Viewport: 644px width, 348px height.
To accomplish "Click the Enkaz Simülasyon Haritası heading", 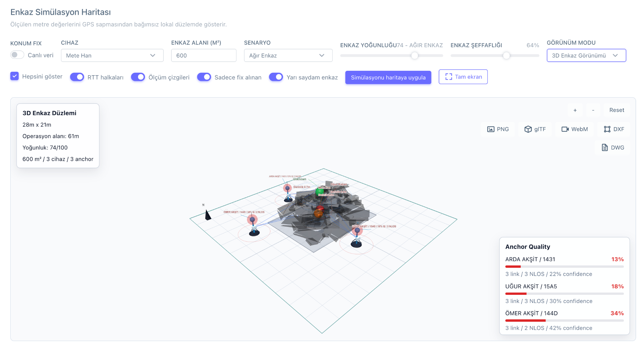I will [60, 12].
